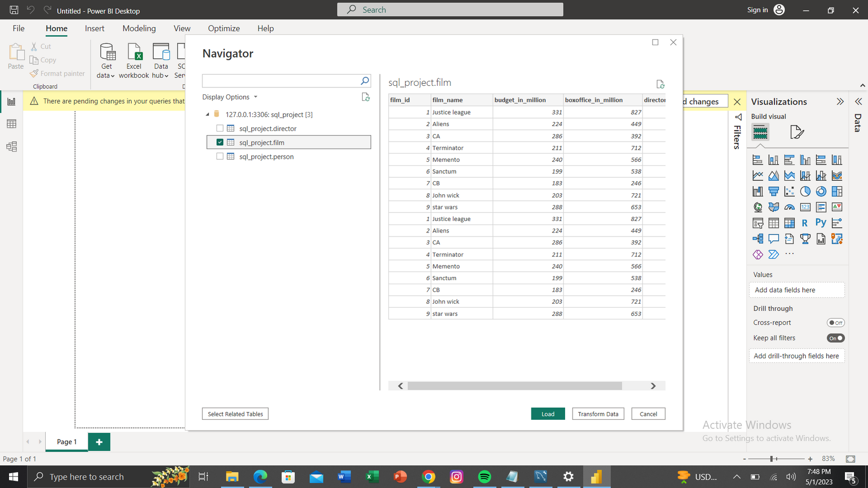Viewport: 868px width, 488px height.
Task: Select the Stacked bar chart visual
Action: coord(757,160)
